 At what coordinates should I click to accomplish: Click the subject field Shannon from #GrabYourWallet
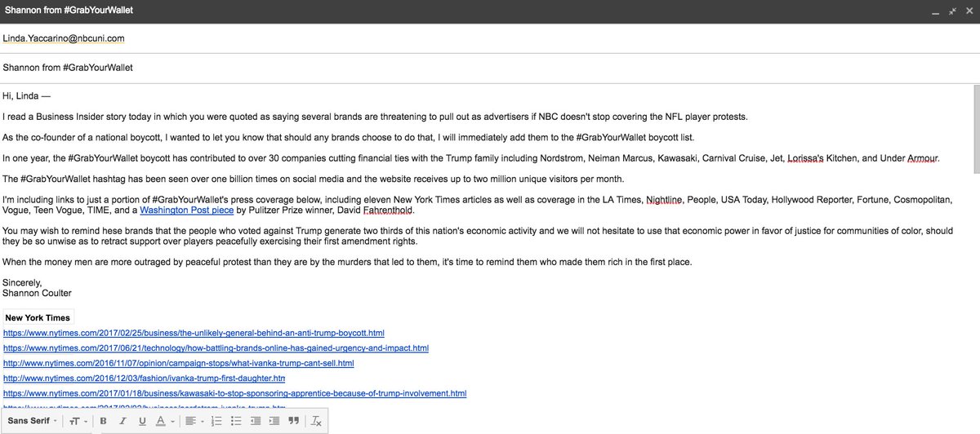pyautogui.click(x=490, y=67)
